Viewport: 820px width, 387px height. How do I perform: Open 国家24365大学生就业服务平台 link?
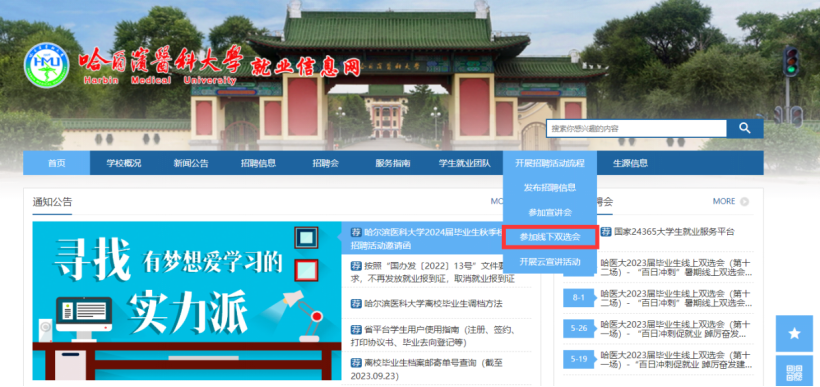coord(674,232)
